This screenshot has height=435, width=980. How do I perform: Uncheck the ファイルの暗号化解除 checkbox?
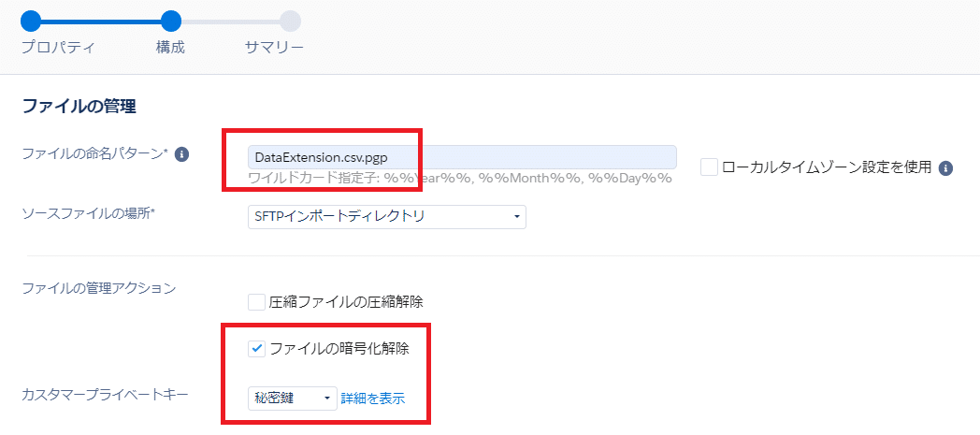256,349
